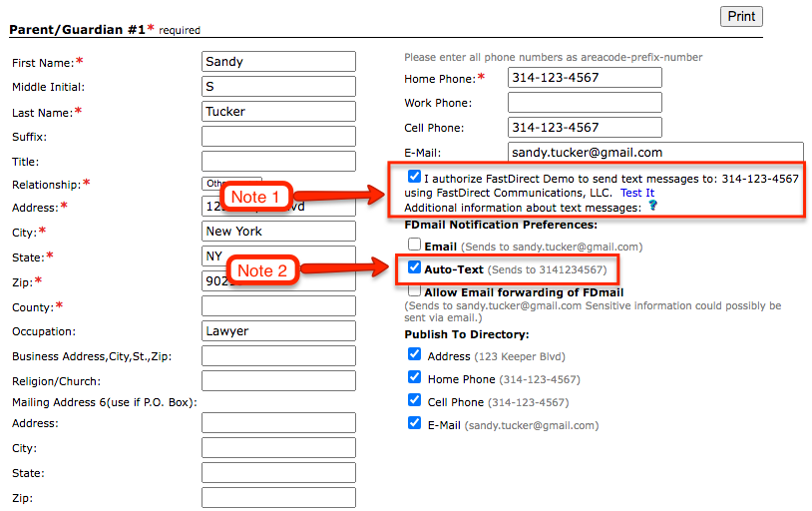This screenshot has width=812, height=511.
Task: Uncheck Publish Home Phone to directory
Action: [414, 377]
